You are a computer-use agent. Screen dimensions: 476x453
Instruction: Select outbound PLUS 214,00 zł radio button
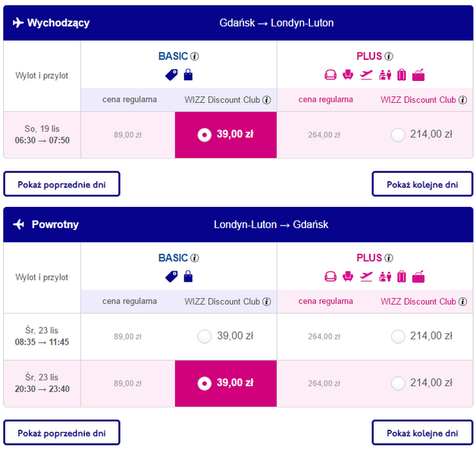[398, 135]
